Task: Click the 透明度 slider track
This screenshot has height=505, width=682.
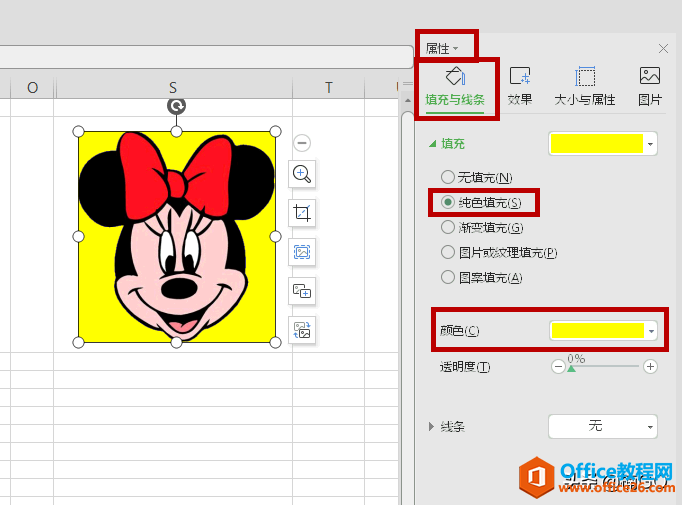Action: point(605,367)
